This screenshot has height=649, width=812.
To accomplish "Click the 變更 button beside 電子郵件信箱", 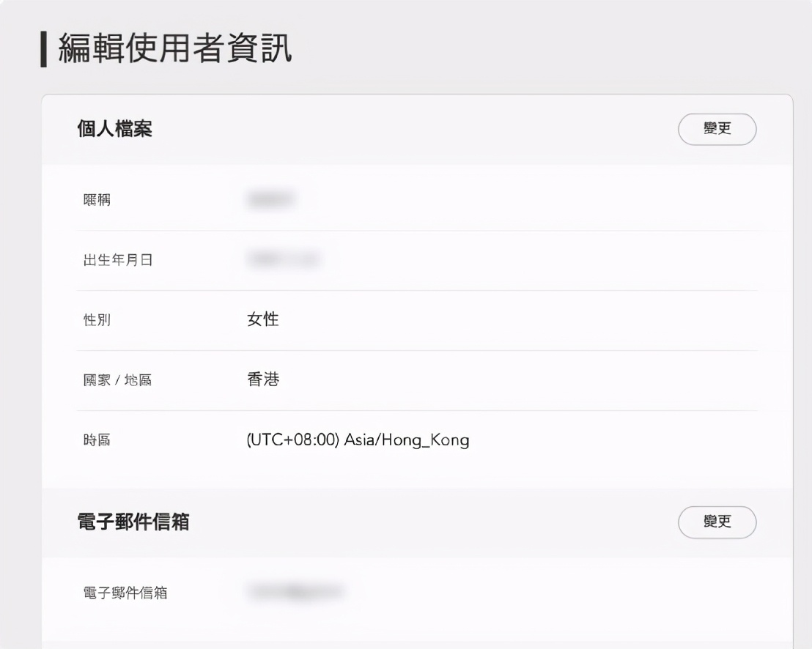I will click(717, 522).
